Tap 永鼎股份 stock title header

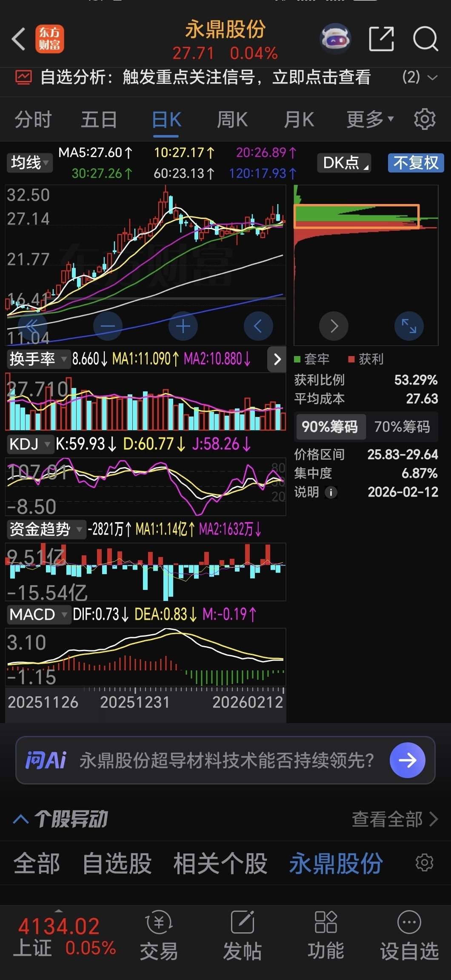pos(225,29)
